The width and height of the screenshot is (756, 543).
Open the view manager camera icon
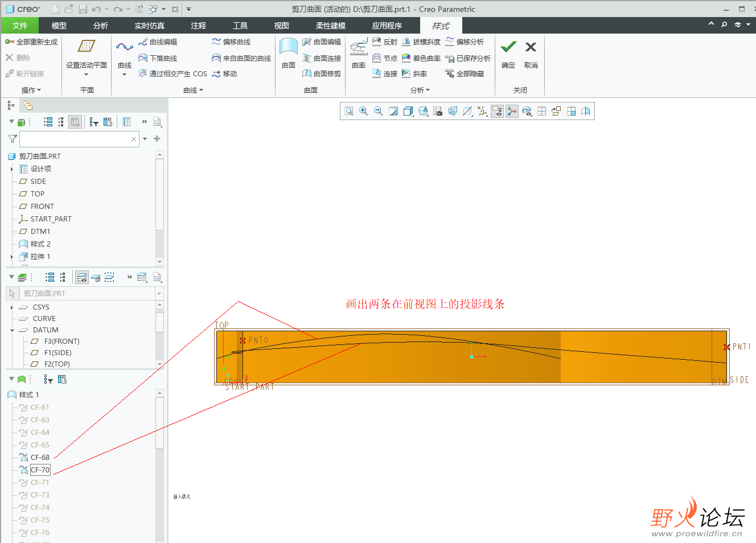tap(438, 112)
